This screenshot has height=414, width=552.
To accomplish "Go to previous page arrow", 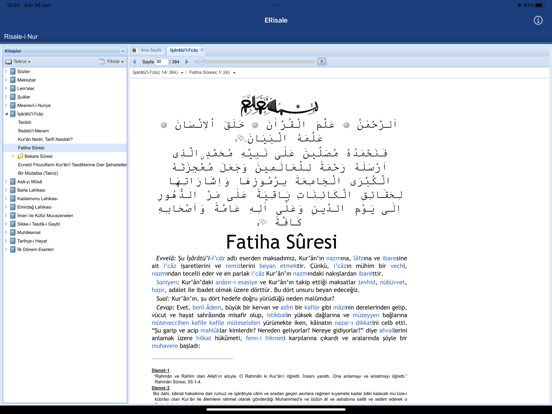I will (134, 62).
